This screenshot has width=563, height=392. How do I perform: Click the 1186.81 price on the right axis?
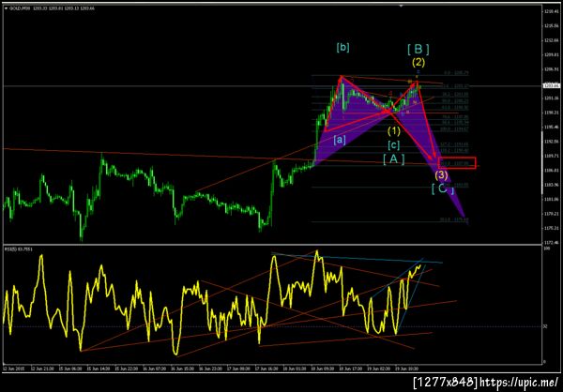554,171
